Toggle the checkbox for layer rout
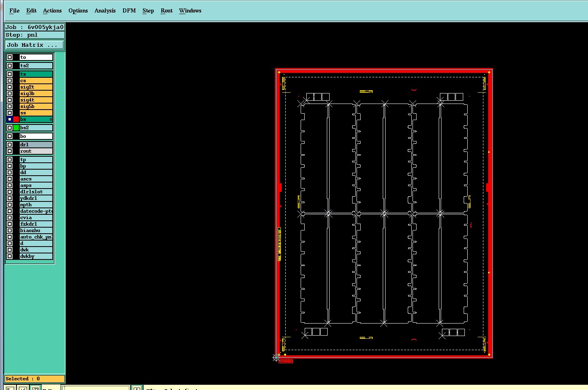 tap(10, 151)
